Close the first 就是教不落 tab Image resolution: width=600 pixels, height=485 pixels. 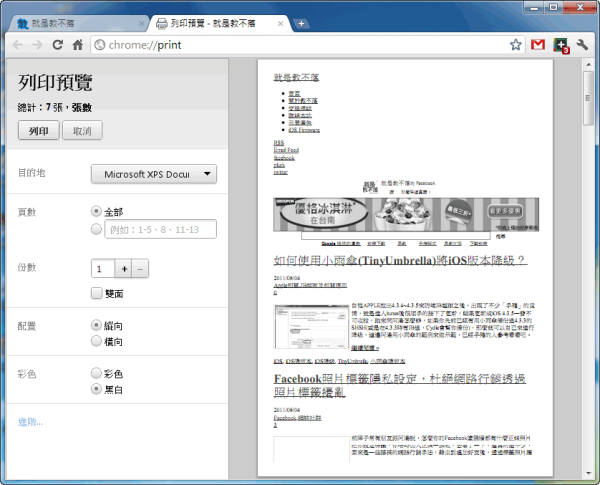click(141, 24)
